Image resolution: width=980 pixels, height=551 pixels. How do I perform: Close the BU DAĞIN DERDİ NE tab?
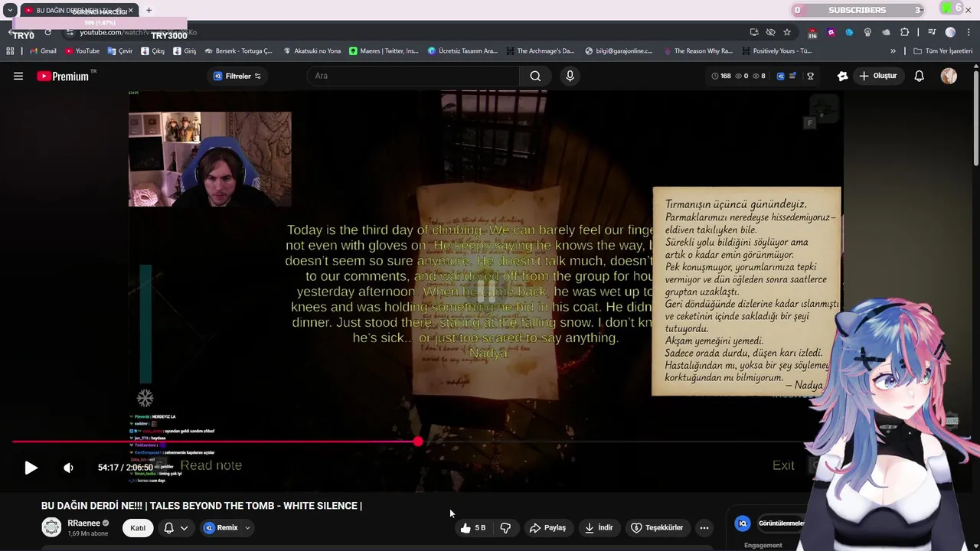[x=131, y=10]
